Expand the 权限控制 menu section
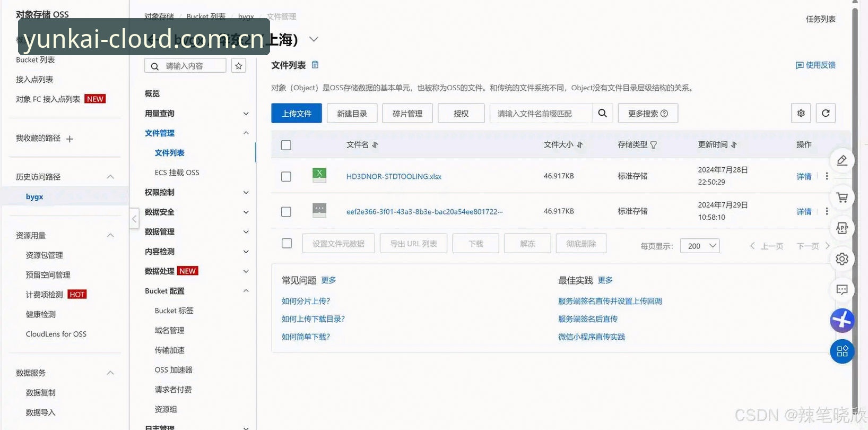 [246, 193]
